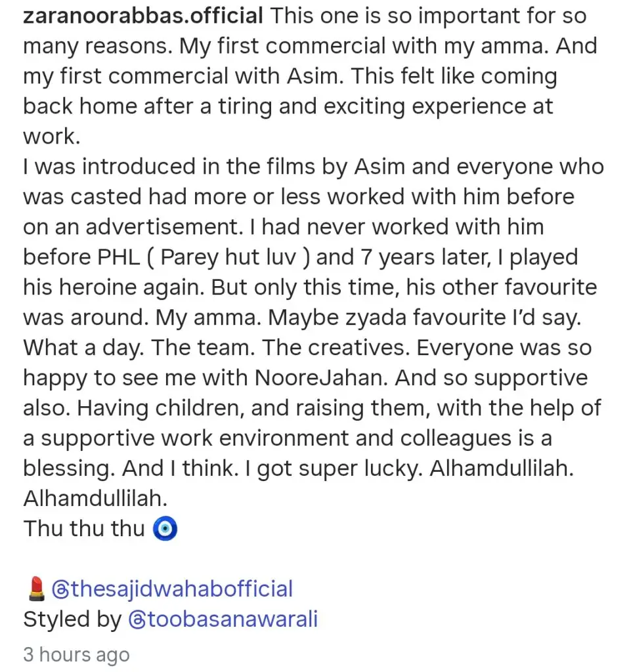Click Threads icon before toobasanawarali
The height and width of the screenshot is (672, 627).
(x=137, y=619)
